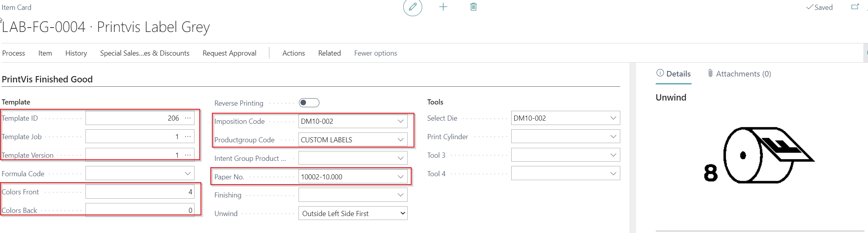Screen dimensions: 868x233
Task: Expand the Imposition Code dropdown arrow
Action: point(401,121)
